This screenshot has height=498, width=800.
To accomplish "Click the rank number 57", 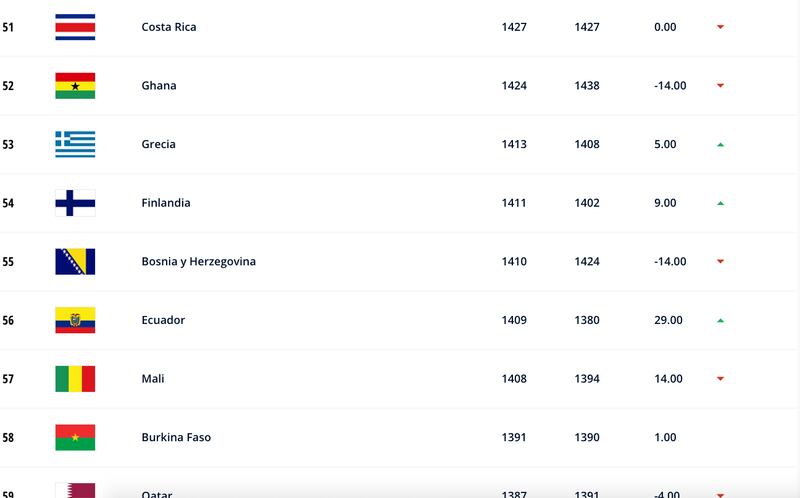I will (x=8, y=379).
